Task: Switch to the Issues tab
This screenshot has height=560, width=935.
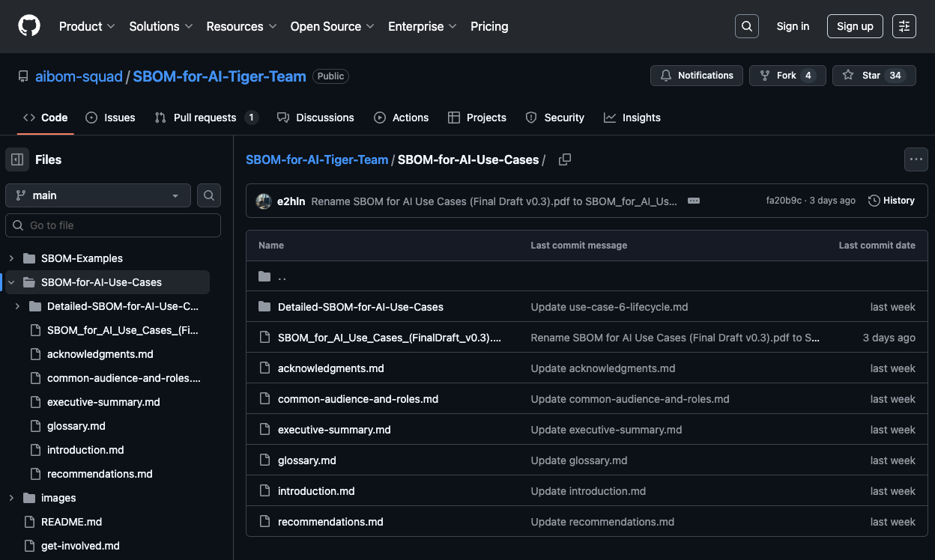Action: pyautogui.click(x=111, y=118)
